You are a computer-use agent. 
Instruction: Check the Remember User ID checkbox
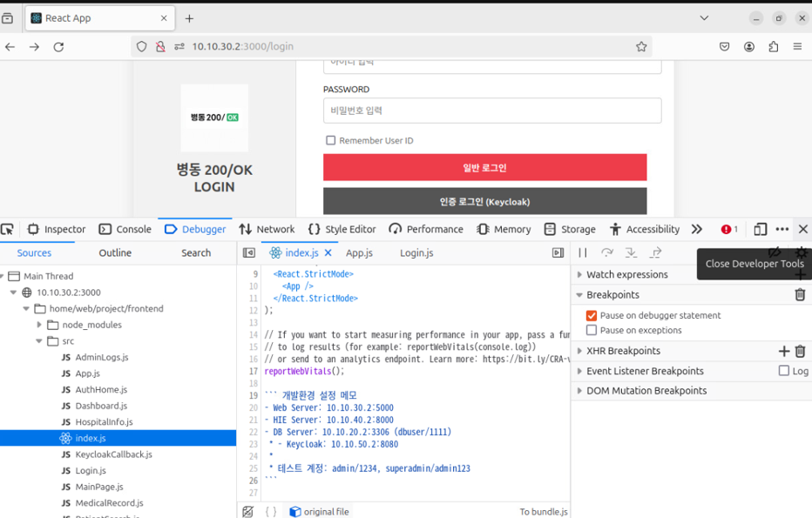(330, 140)
